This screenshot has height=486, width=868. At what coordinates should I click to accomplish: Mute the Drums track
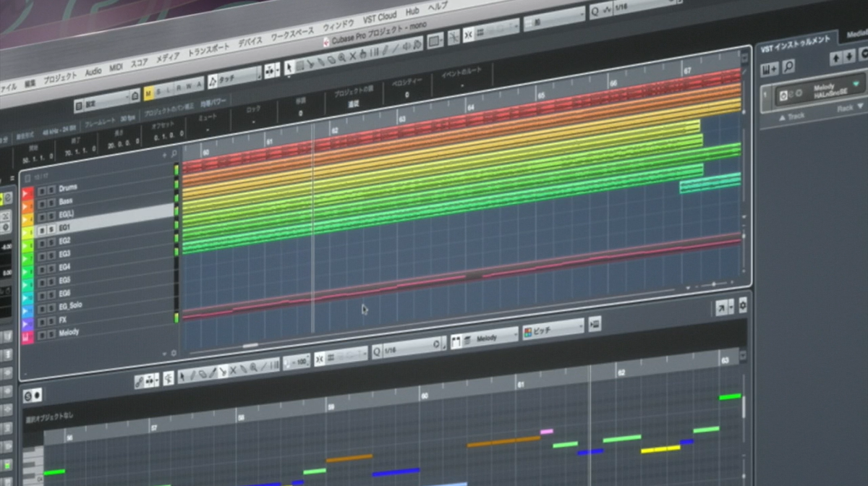[41, 191]
